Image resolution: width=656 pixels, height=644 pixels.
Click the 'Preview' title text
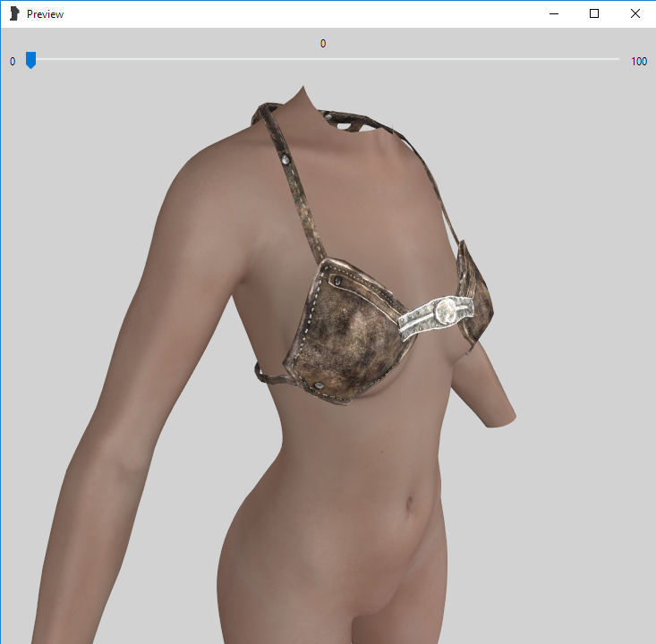(45, 14)
